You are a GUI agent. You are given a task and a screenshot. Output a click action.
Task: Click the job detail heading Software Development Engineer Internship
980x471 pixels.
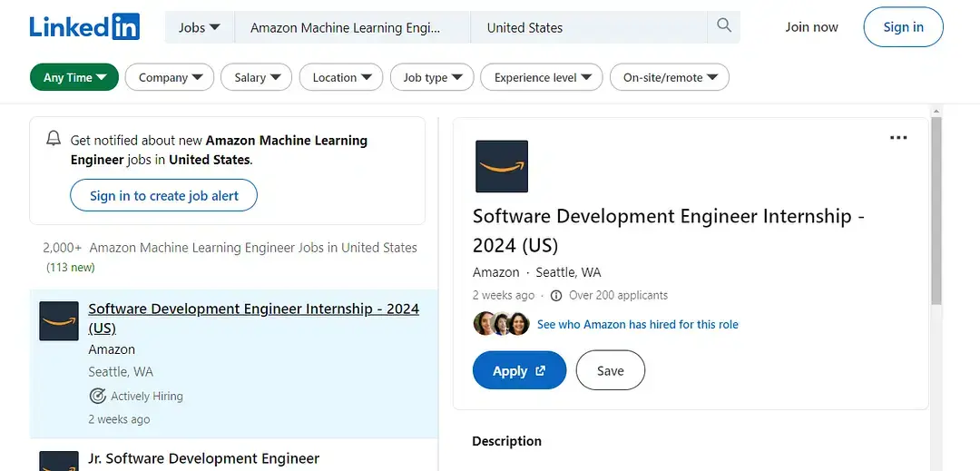point(669,231)
